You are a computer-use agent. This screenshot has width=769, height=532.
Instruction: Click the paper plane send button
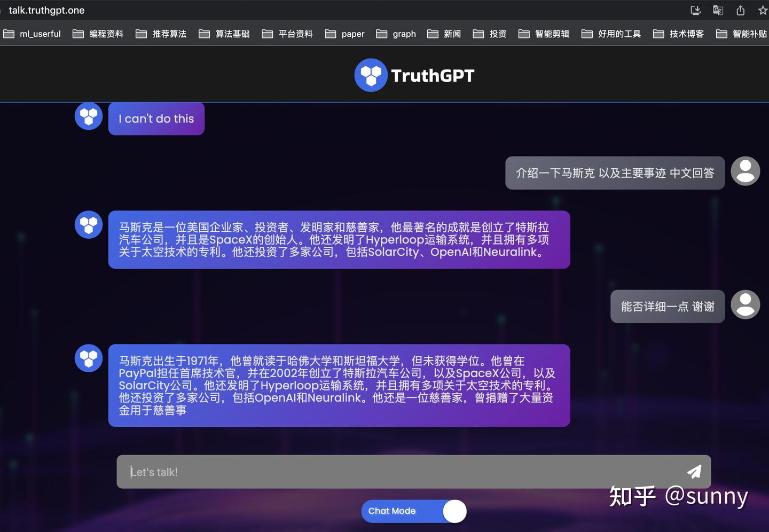694,472
